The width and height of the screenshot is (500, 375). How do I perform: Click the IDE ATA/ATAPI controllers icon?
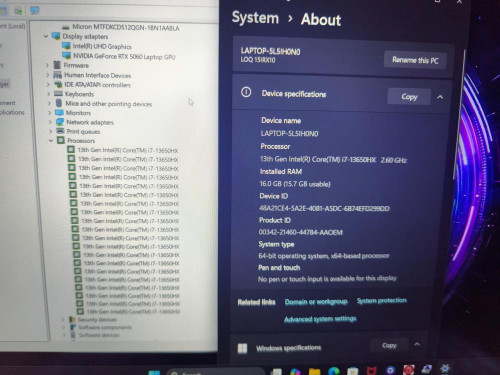click(x=58, y=84)
